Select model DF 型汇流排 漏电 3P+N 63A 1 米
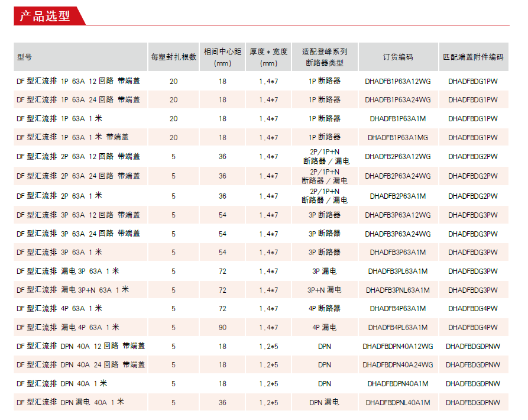 tap(73, 290)
